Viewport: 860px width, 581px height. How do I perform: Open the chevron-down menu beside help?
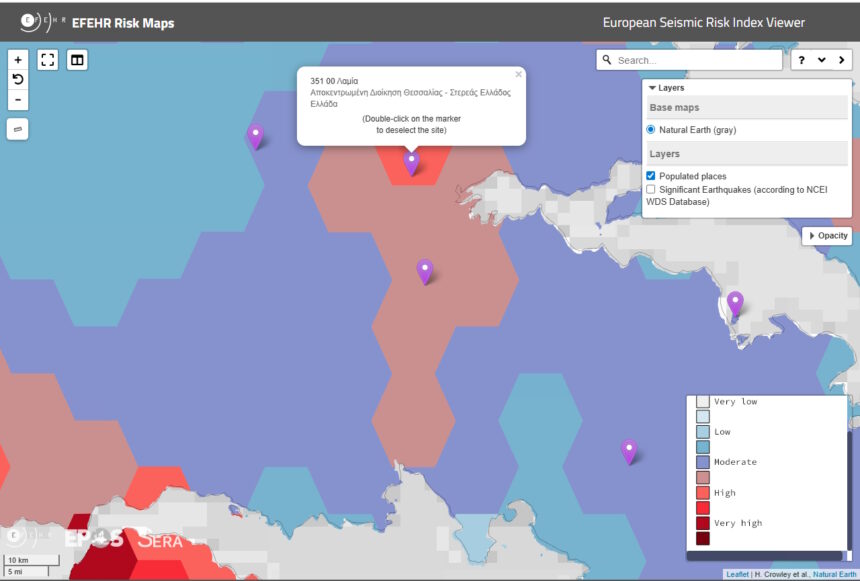[x=821, y=60]
